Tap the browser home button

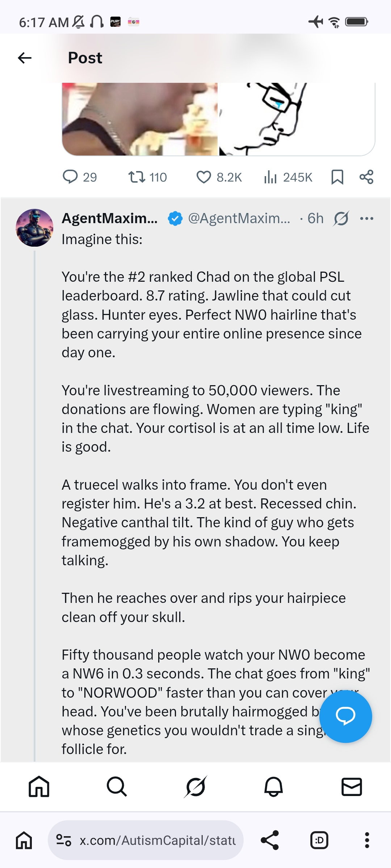[x=24, y=840]
